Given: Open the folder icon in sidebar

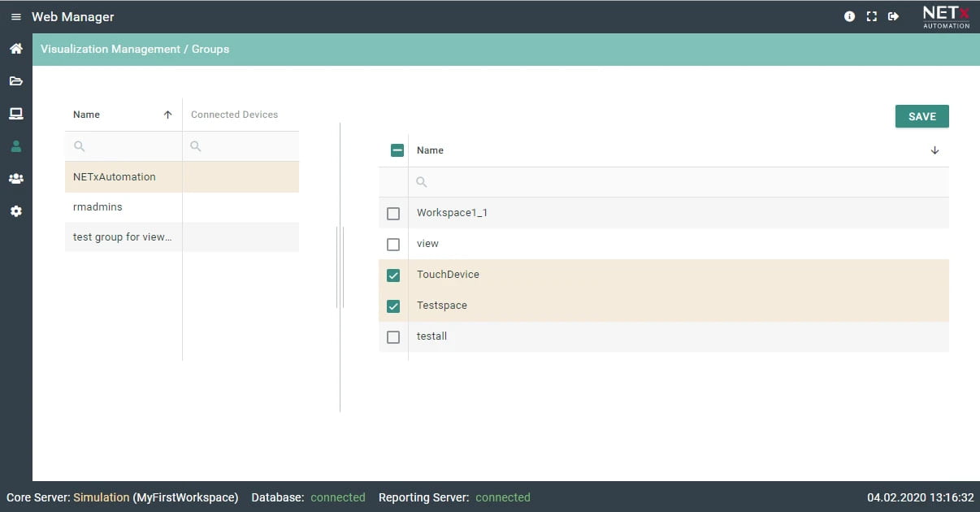Looking at the screenshot, I should pos(15,81).
